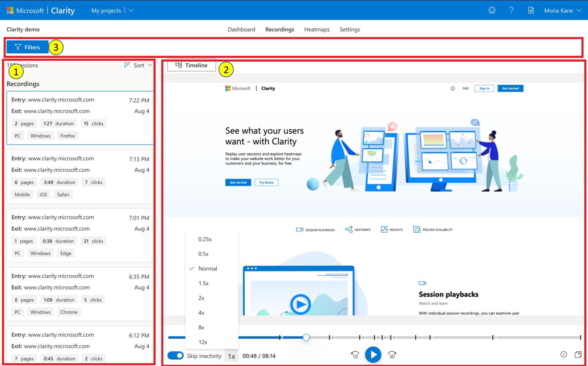This screenshot has height=366, width=588.
Task: Click the timeline marker at the far right end
Action: point(580,337)
